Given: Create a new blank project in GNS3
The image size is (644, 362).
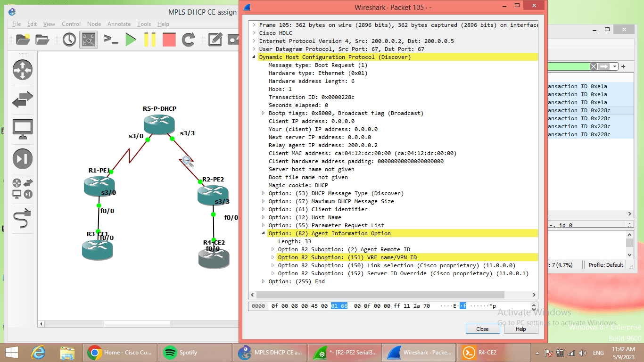Looking at the screenshot, I should click(x=23, y=40).
